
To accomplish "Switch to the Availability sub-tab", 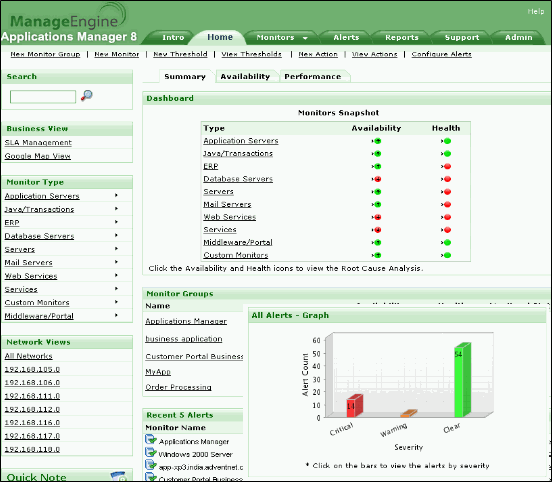I will tap(245, 76).
